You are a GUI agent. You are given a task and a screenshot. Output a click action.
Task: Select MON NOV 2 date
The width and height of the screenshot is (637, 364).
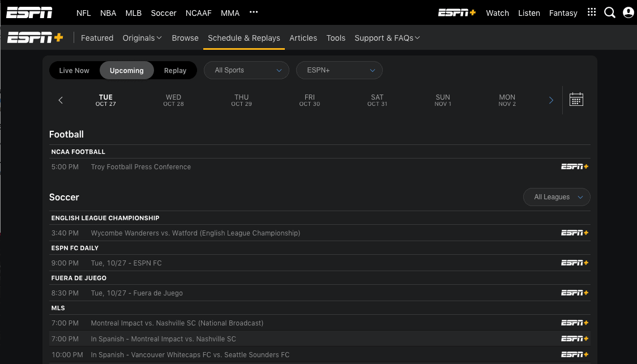coord(507,100)
